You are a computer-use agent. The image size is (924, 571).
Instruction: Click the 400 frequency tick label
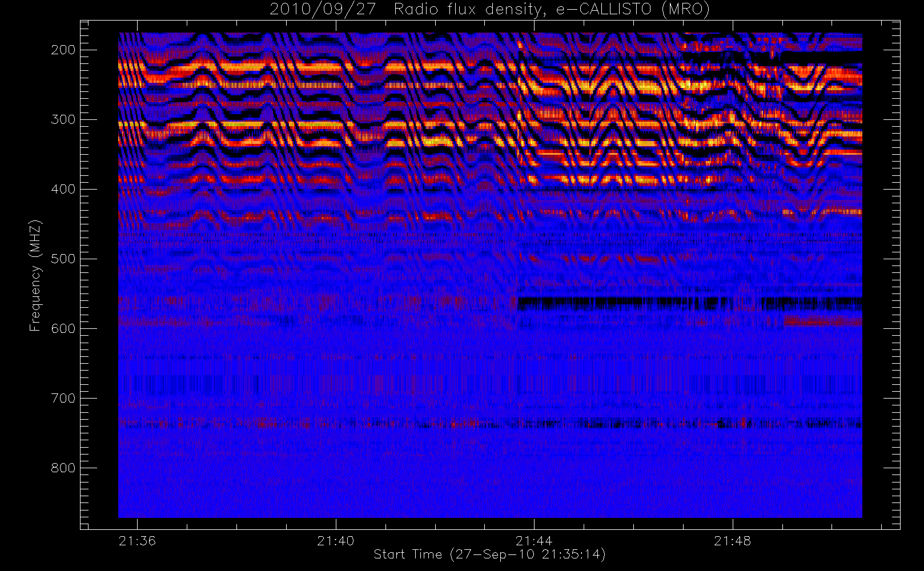(63, 189)
